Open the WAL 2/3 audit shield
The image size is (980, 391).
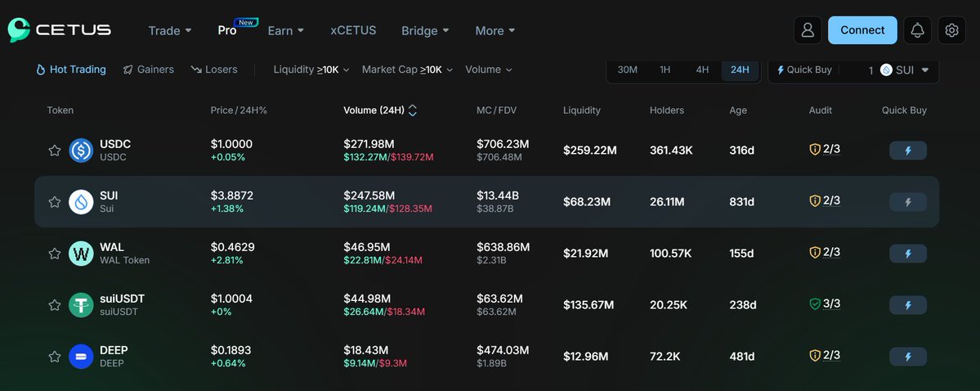[x=825, y=252]
